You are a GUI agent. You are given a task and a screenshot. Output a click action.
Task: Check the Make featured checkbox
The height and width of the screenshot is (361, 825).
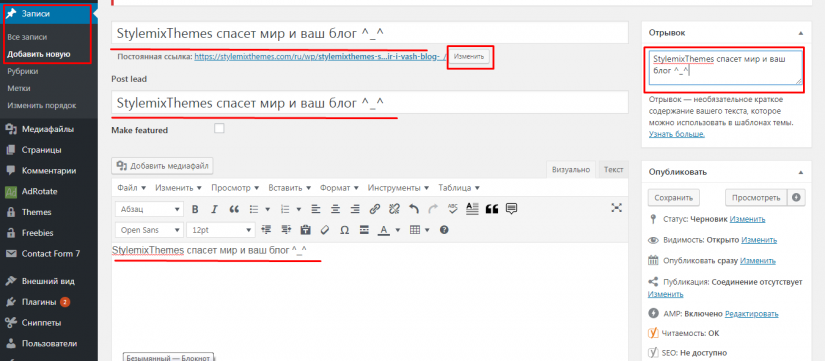coord(219,128)
